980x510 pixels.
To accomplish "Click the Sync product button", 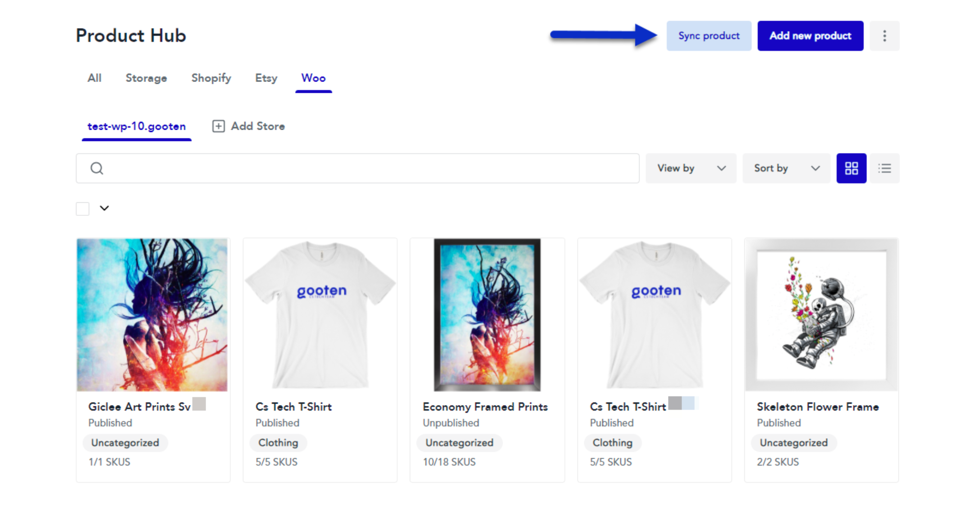I will pos(709,36).
